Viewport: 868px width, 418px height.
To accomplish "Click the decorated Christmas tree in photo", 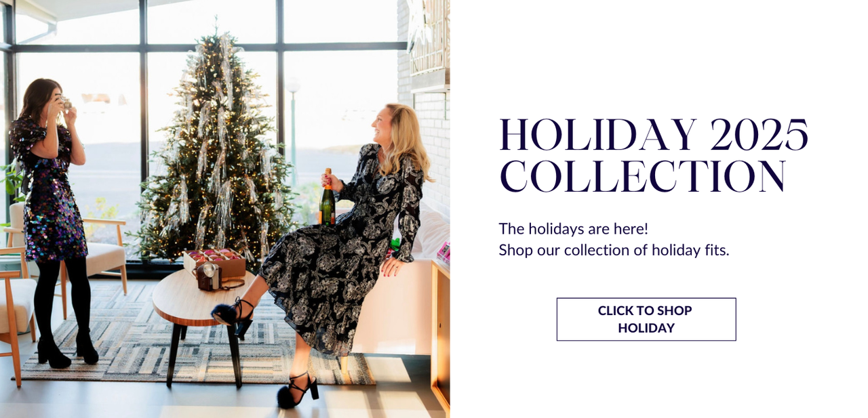I will (217, 149).
